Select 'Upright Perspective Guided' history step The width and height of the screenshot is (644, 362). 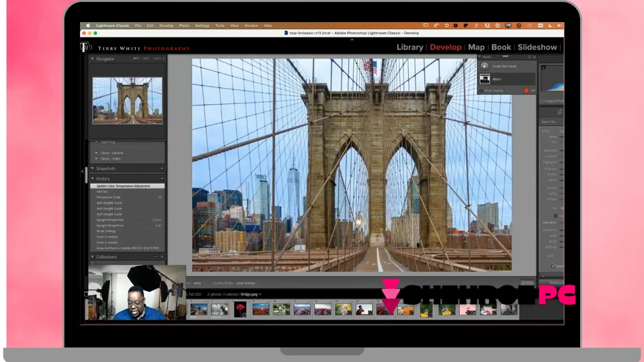click(x=127, y=220)
